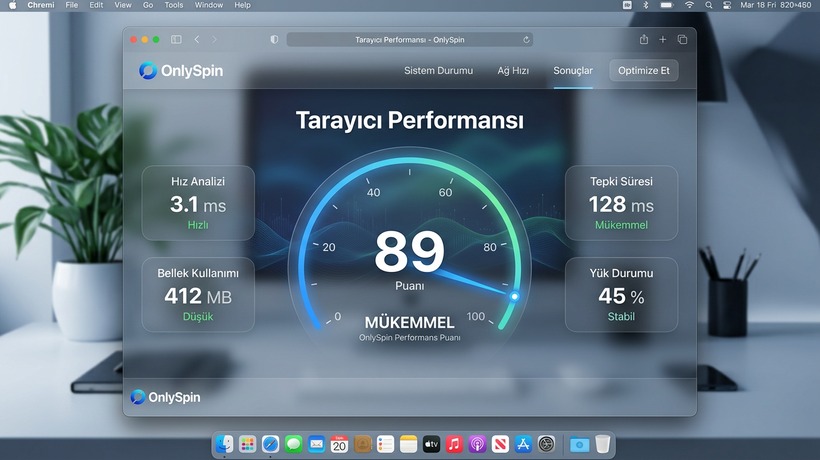Click the green Mükemmel status label
Screen dimensions: 820x460
[621, 225]
